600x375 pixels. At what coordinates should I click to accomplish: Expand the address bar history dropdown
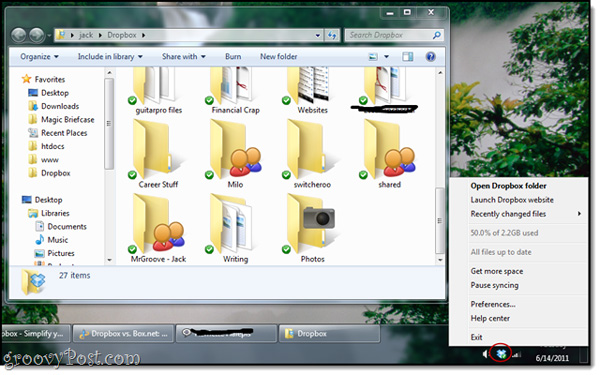318,35
